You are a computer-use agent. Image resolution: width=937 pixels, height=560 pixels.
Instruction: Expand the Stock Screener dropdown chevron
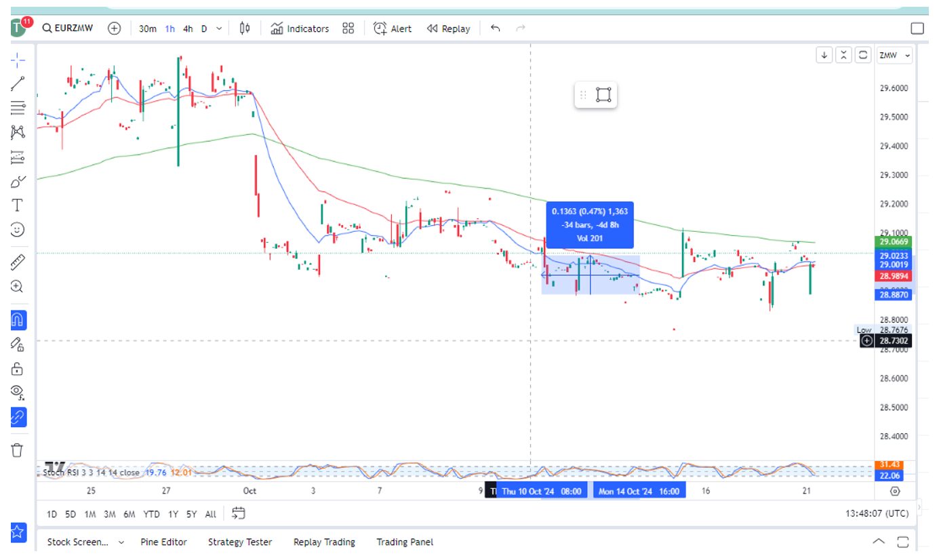click(x=121, y=542)
